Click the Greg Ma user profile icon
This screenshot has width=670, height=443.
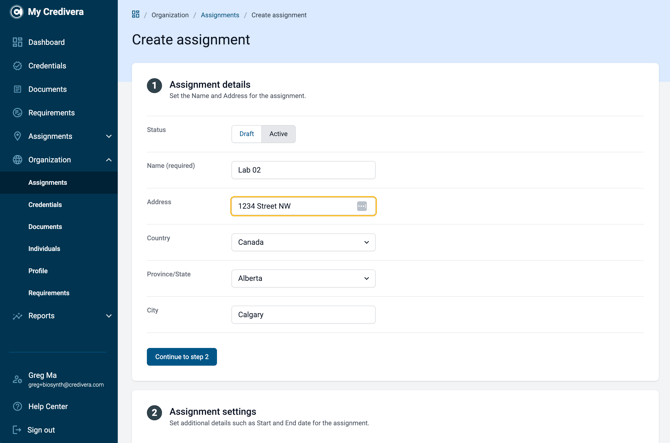click(17, 379)
